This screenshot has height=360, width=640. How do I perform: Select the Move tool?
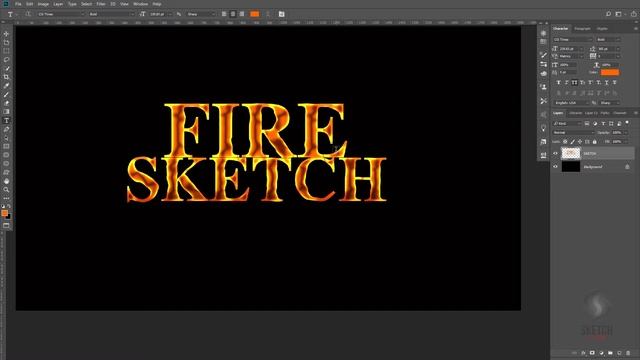coord(6,33)
